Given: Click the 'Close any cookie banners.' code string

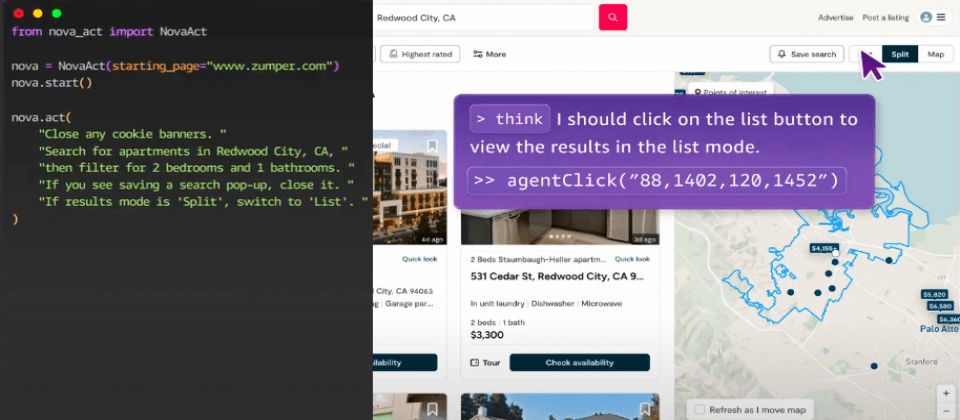Looking at the screenshot, I should [x=132, y=133].
